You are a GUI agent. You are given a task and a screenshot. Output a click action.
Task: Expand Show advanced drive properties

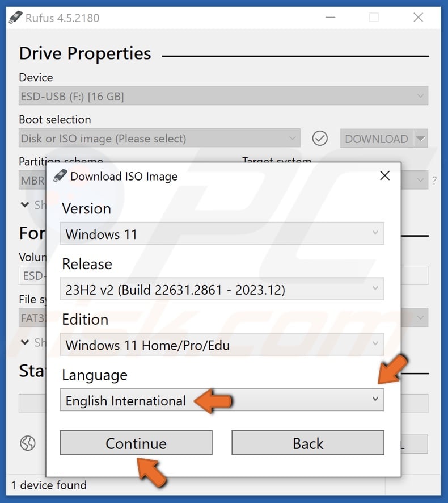pyautogui.click(x=24, y=204)
